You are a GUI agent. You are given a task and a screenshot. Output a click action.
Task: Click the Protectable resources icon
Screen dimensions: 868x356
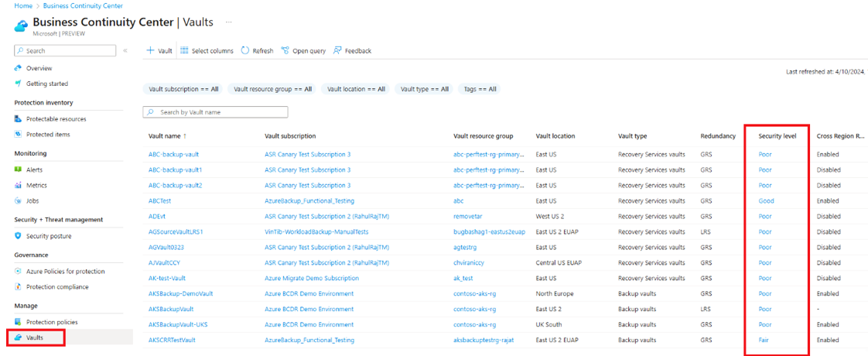coord(19,119)
